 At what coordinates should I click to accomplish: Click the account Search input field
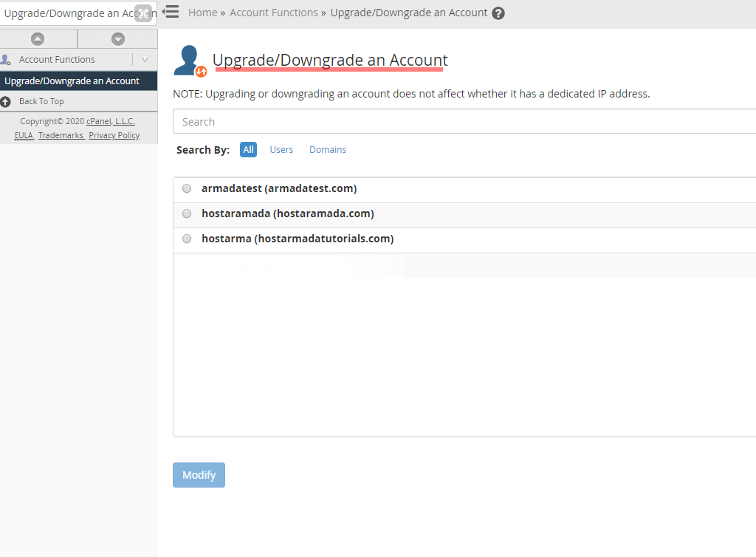[443, 121]
